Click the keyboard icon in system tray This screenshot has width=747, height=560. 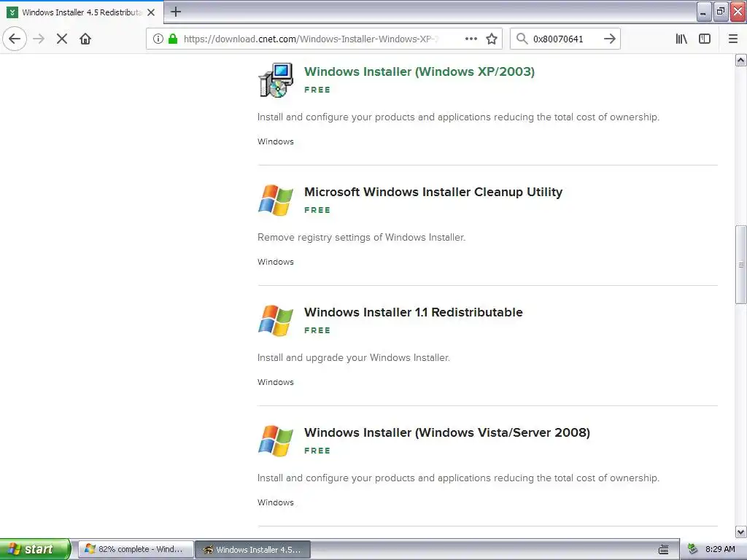(663, 550)
